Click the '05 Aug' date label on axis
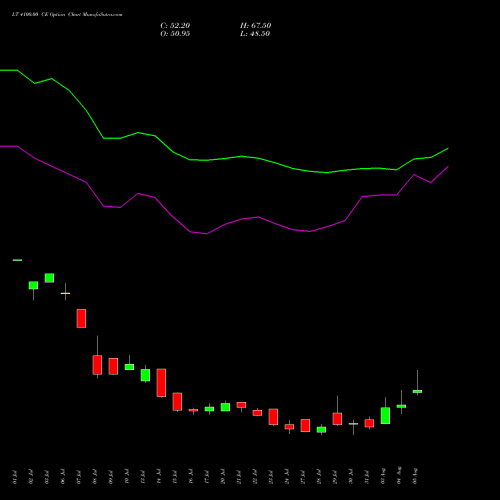Screen dimensions: 500x500 point(415,476)
